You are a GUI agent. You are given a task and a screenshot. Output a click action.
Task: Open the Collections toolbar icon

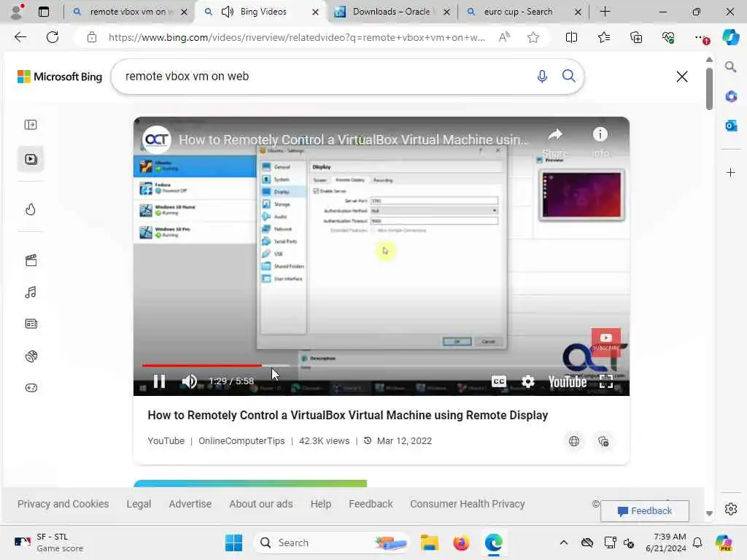coord(636,37)
